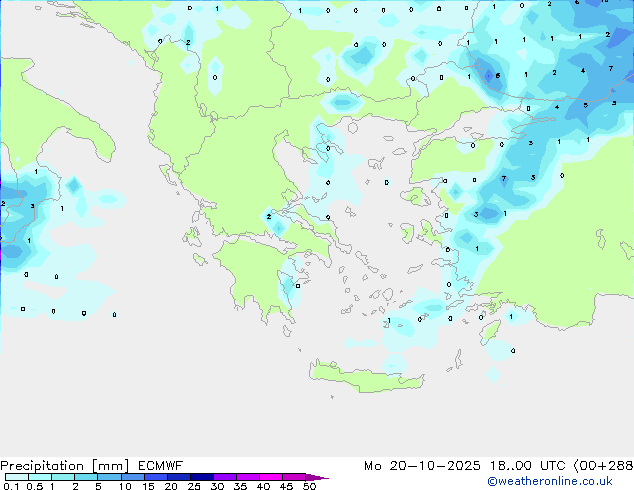Click the over-50 mm legend arrow tip
This screenshot has width=634, height=490.
pos(317,477)
